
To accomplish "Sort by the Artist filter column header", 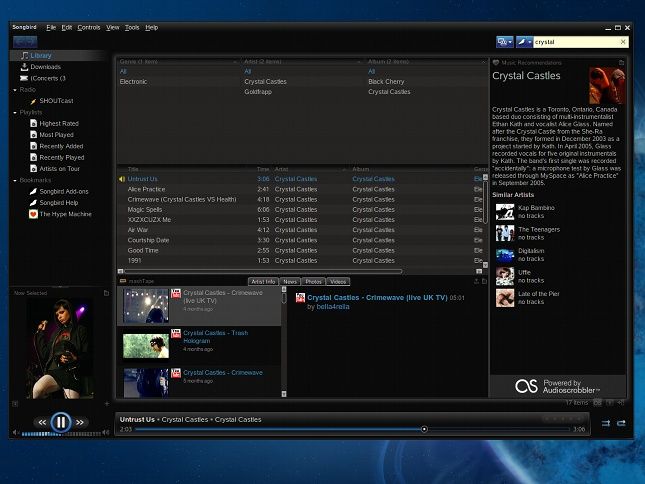I will [x=302, y=62].
